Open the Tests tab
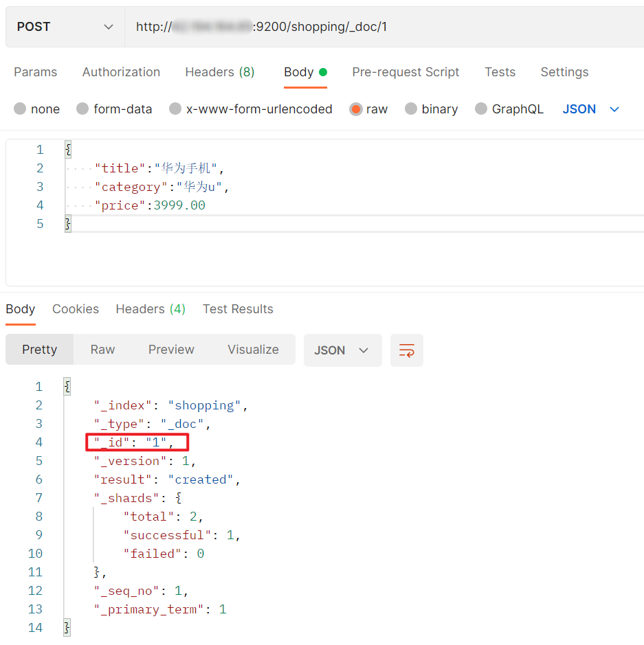The width and height of the screenshot is (644, 645). tap(500, 72)
